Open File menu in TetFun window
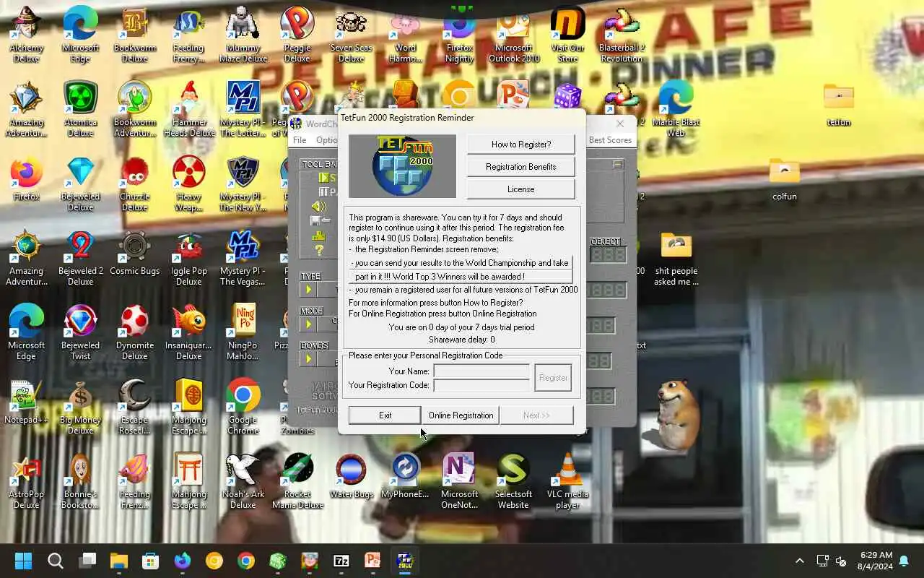Image resolution: width=924 pixels, height=578 pixels. pos(300,140)
